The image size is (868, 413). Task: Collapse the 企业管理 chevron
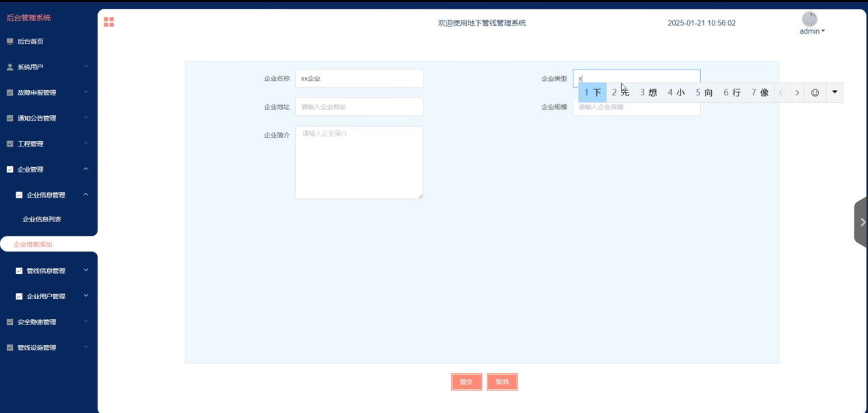pos(86,169)
